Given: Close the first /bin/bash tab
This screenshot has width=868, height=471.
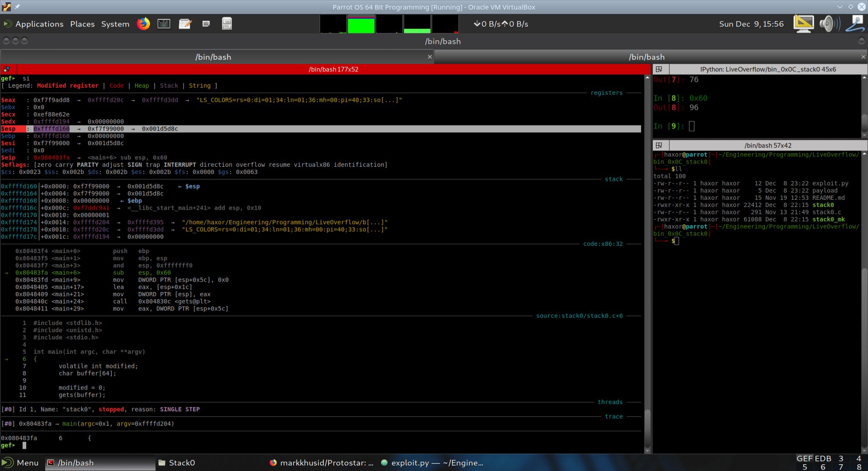Looking at the screenshot, I should click(429, 57).
